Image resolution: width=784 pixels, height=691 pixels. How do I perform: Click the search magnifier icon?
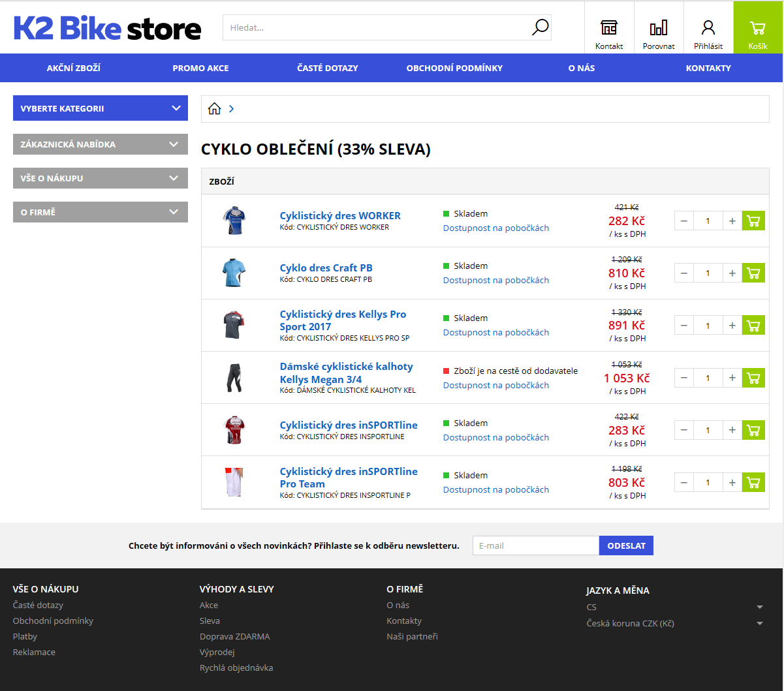(540, 27)
